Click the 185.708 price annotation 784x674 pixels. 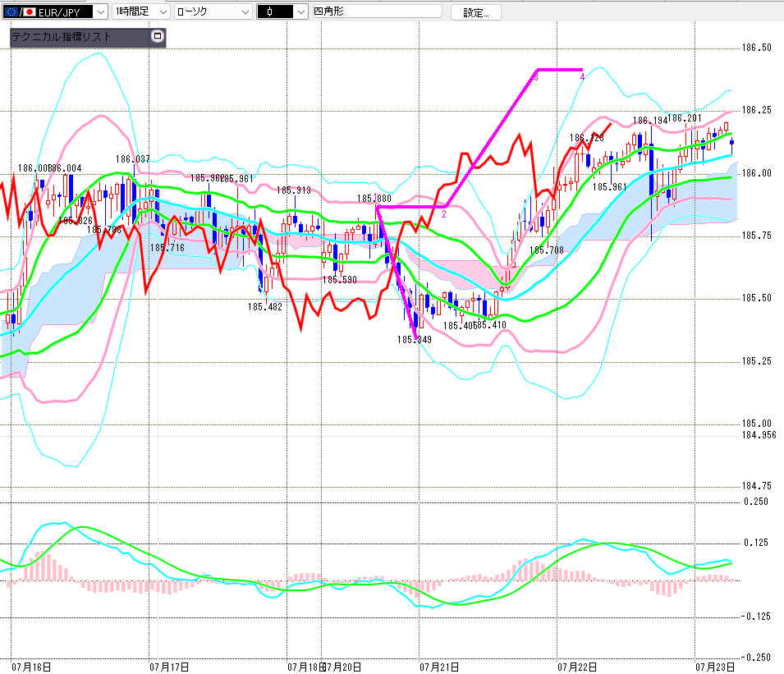547,250
